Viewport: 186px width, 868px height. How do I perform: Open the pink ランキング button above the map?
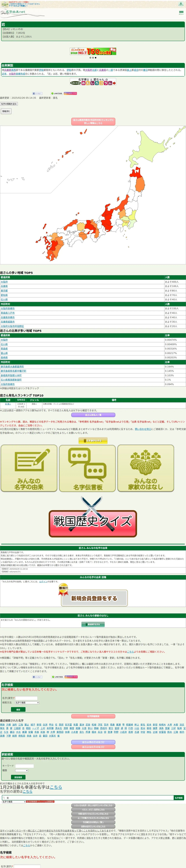(x=93, y=122)
